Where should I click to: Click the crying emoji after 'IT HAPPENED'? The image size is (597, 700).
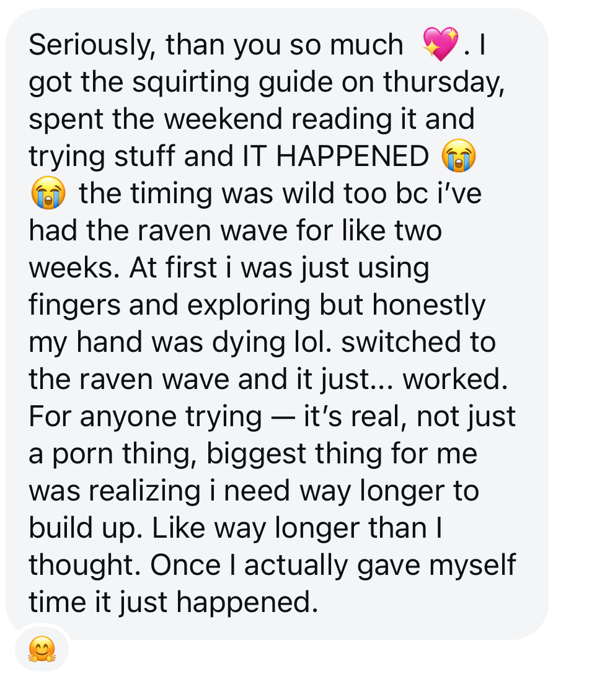pos(458,156)
